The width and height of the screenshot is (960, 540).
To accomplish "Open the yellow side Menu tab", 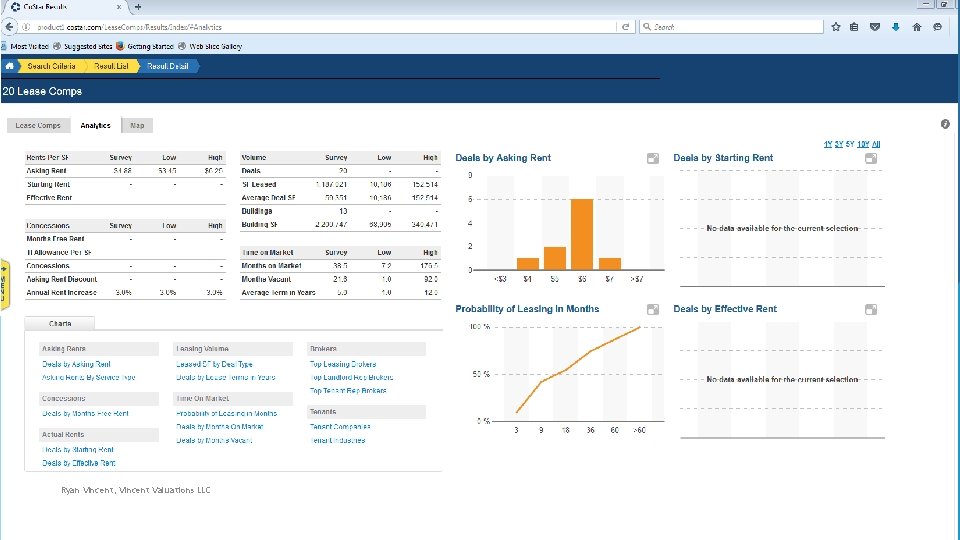I will click(x=4, y=285).
